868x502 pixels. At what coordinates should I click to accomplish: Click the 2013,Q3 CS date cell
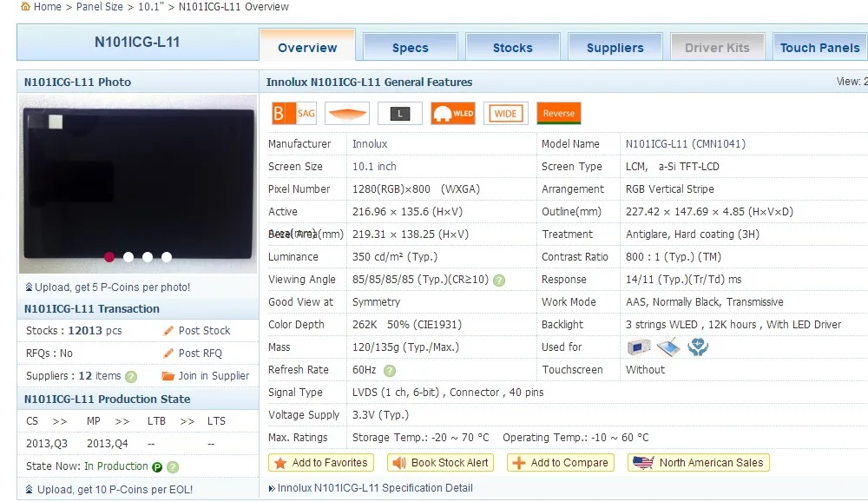coord(47,444)
